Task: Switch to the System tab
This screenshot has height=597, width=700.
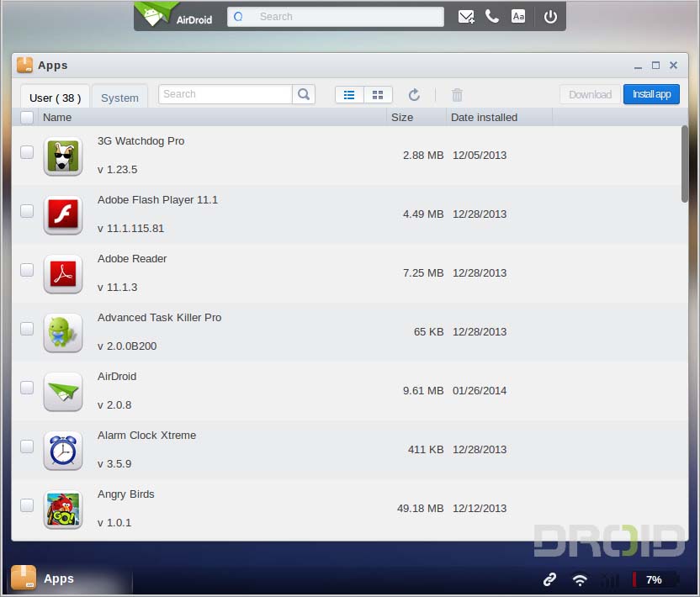Action: pyautogui.click(x=119, y=98)
